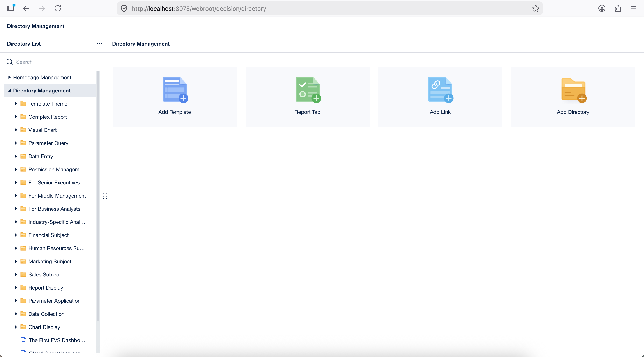
Task: Go back with the browser back arrow
Action: tap(26, 9)
